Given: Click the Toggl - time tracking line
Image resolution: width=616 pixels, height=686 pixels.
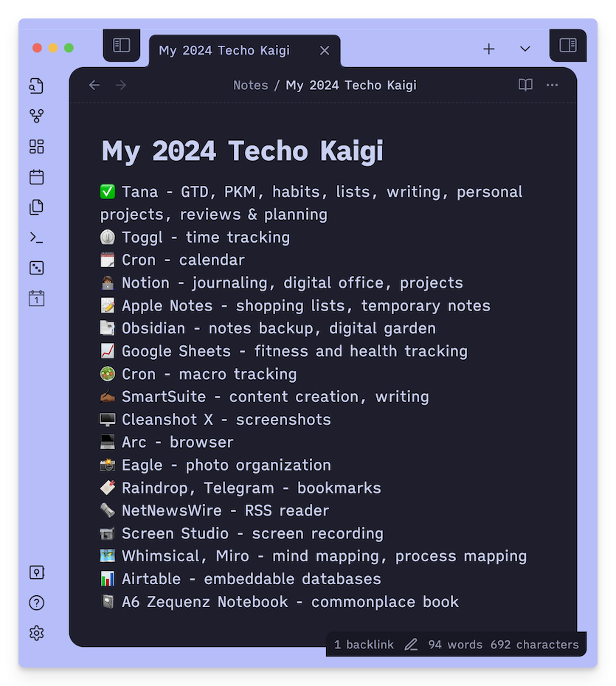Looking at the screenshot, I should pyautogui.click(x=195, y=237).
